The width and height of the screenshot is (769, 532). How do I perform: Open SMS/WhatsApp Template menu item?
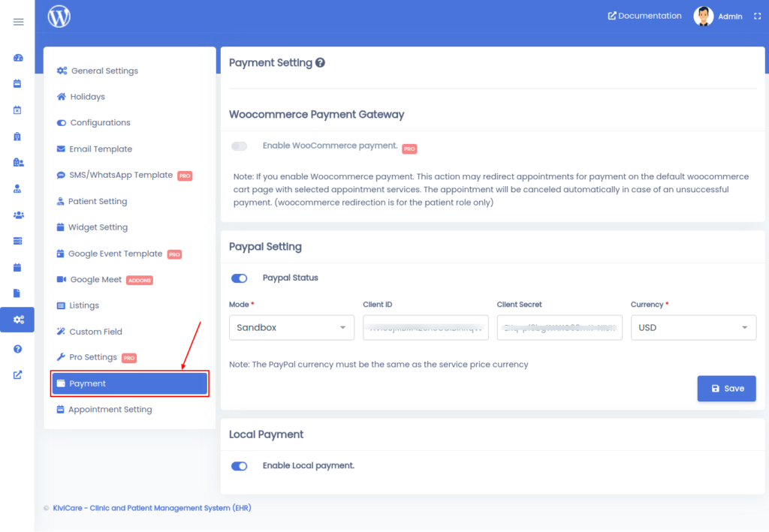[124, 175]
